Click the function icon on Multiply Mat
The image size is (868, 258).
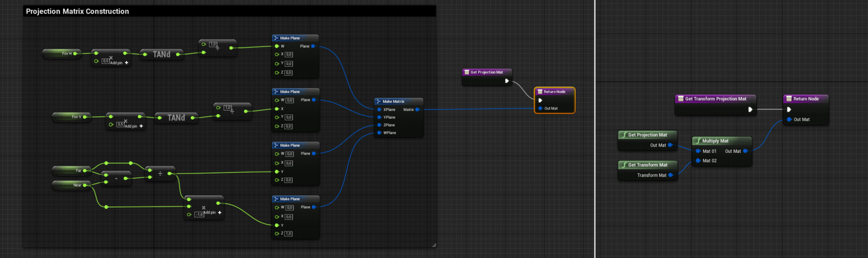coord(698,141)
